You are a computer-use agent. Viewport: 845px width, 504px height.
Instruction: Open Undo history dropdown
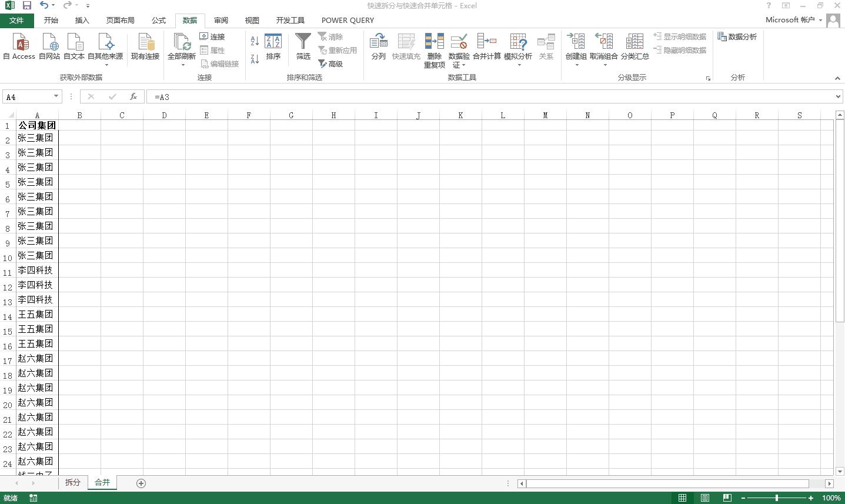pyautogui.click(x=53, y=6)
